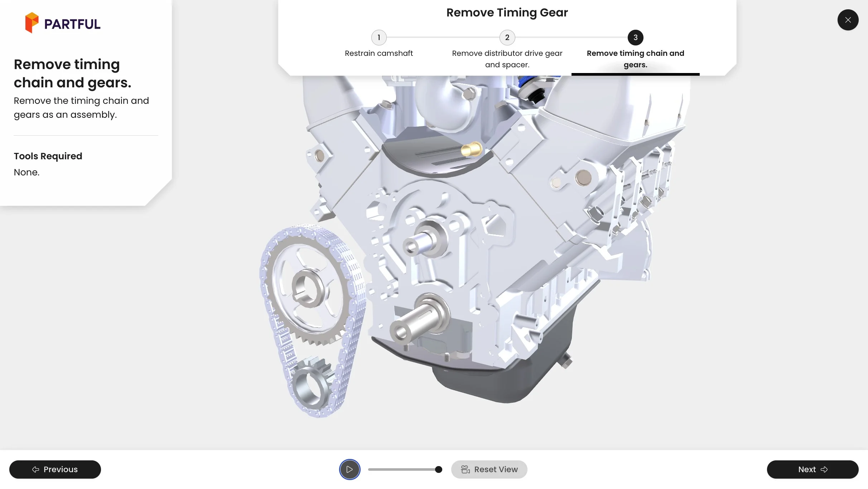Select step 2 circle marker
Screen dimensions: 868x489
click(507, 38)
